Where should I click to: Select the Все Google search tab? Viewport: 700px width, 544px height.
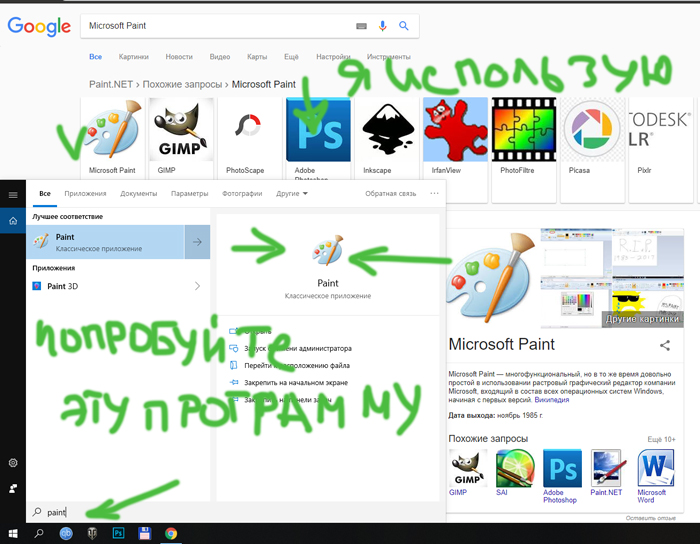tap(96, 57)
